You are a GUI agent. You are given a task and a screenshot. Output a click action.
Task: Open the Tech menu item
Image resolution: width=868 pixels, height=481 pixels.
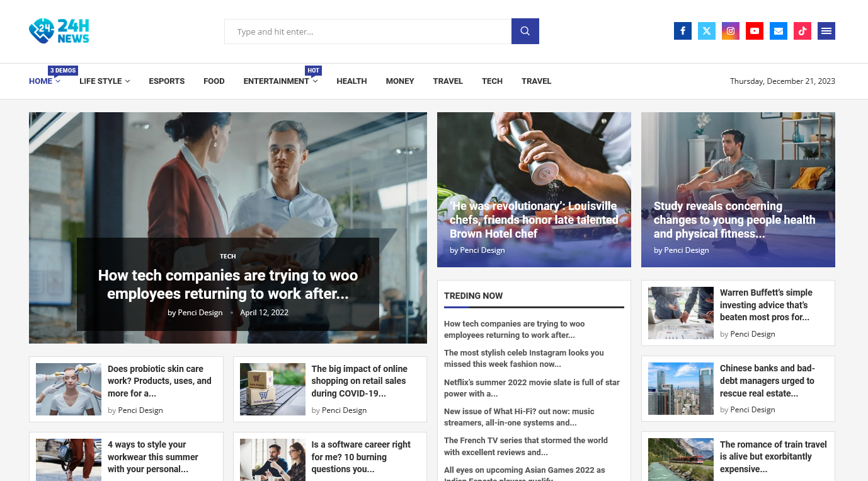[x=492, y=81]
